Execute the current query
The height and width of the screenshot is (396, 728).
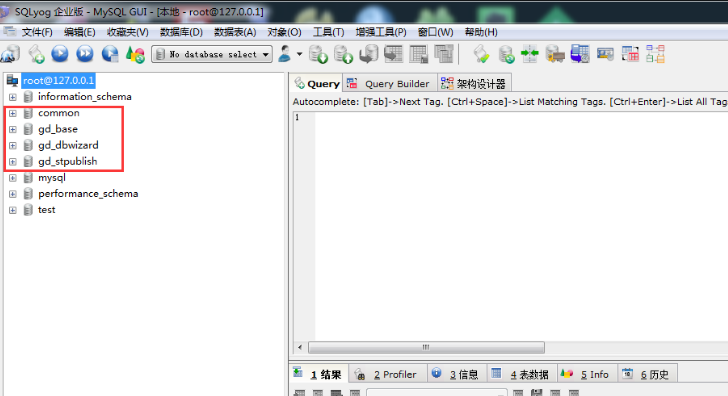[x=60, y=54]
